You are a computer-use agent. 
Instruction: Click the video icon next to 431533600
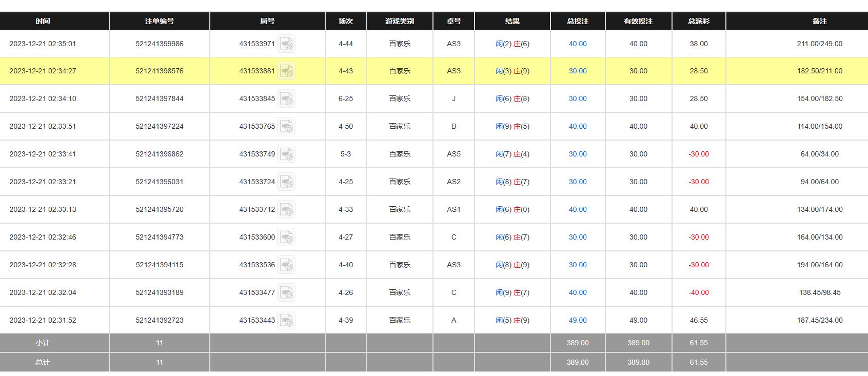pos(286,238)
